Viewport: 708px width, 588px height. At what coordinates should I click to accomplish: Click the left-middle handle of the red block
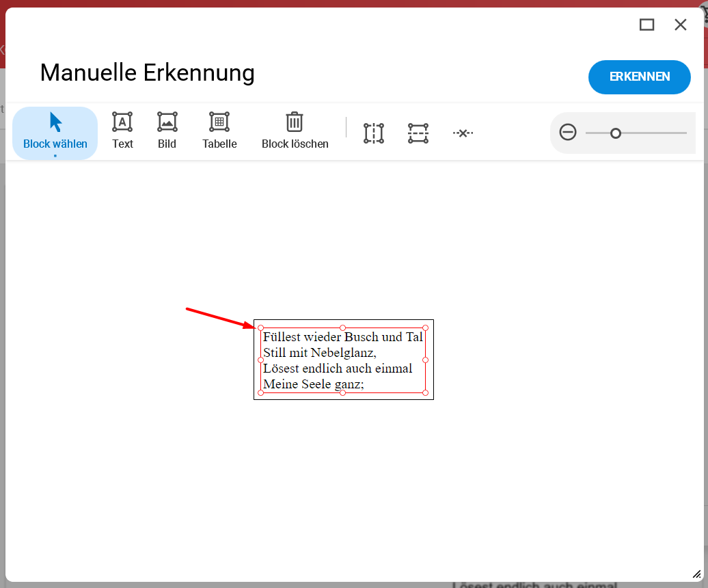[260, 360]
